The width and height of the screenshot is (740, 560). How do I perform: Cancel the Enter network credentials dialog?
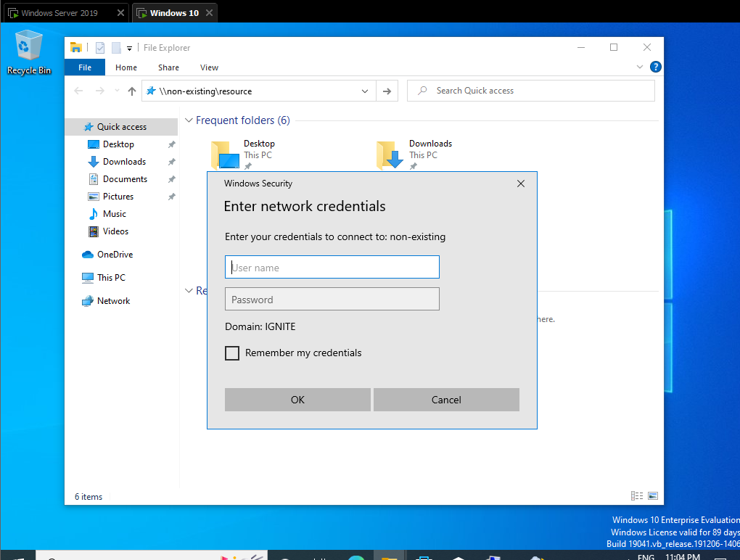pos(446,400)
